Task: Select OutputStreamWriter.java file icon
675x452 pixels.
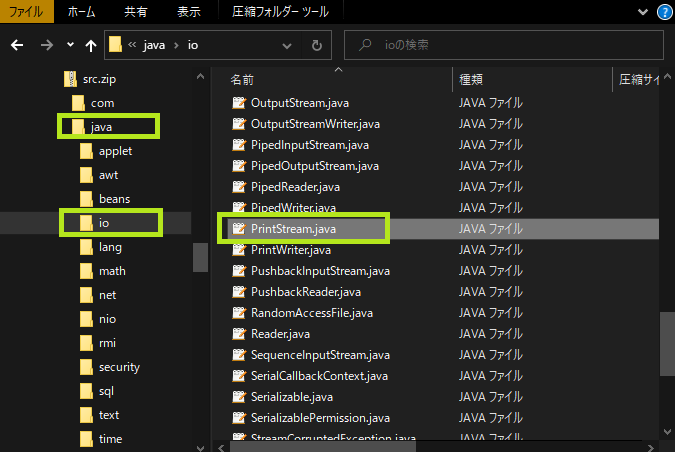Action: 239,124
